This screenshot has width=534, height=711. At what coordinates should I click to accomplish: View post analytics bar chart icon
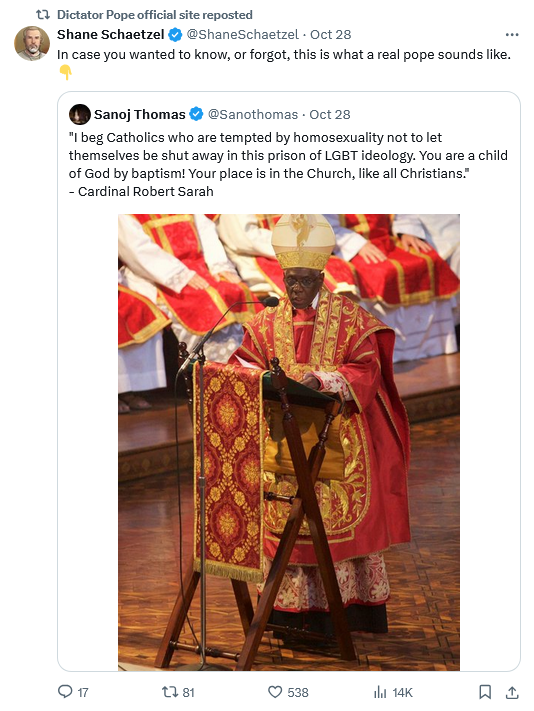tap(380, 692)
